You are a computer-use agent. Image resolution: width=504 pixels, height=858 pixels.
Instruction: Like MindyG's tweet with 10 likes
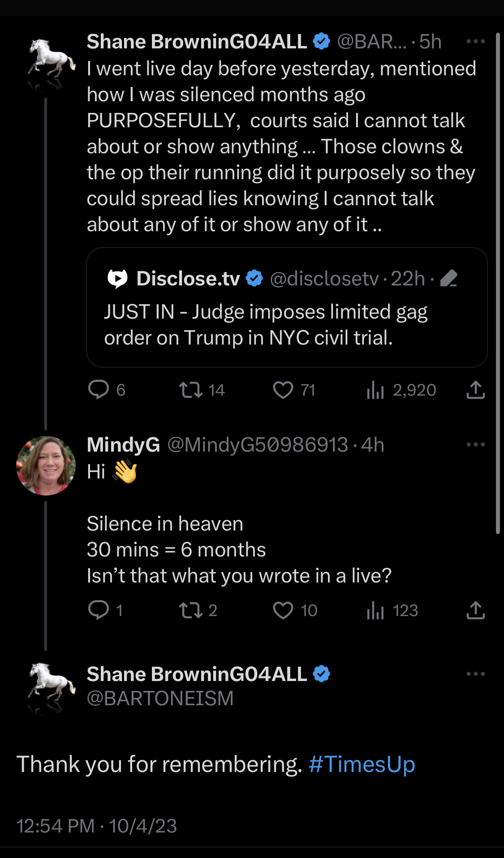coord(283,610)
